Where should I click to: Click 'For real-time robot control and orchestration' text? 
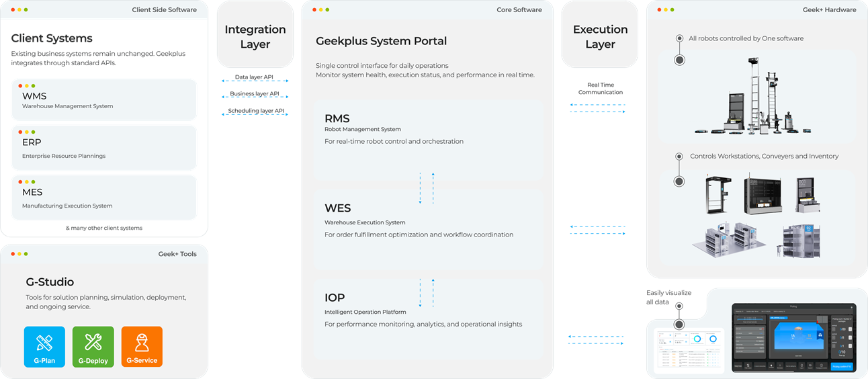pyautogui.click(x=394, y=141)
